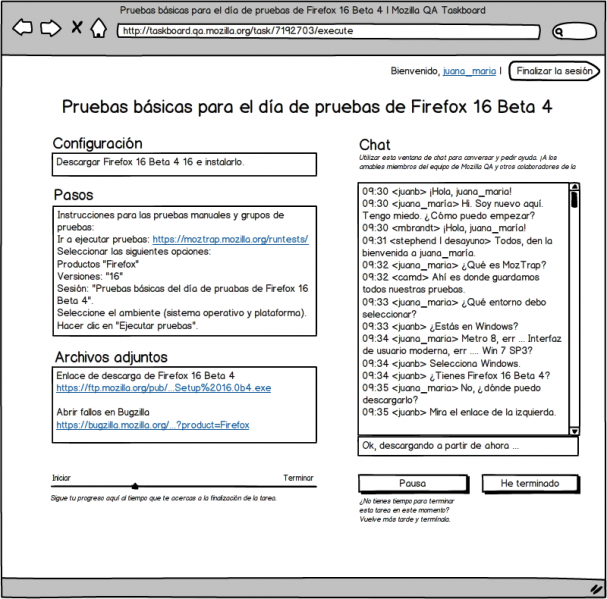Click the Iniciar label on progress bar

pyautogui.click(x=62, y=478)
